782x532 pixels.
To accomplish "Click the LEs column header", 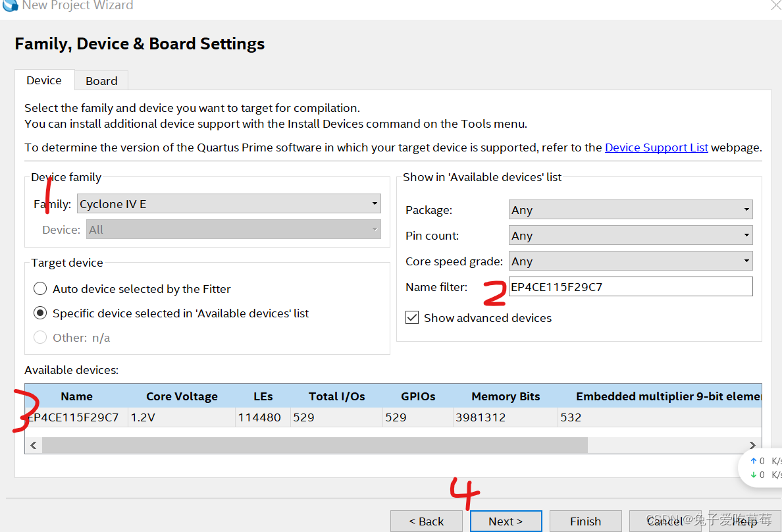I will click(263, 396).
